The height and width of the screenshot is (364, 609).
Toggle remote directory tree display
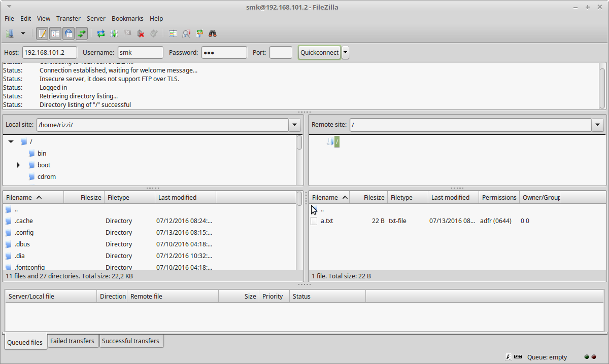click(x=69, y=33)
